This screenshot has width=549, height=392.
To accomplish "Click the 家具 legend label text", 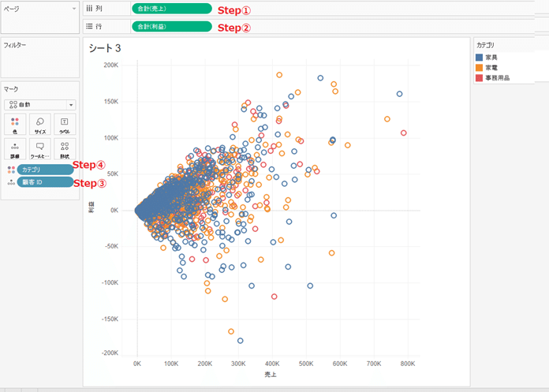I will 491,58.
